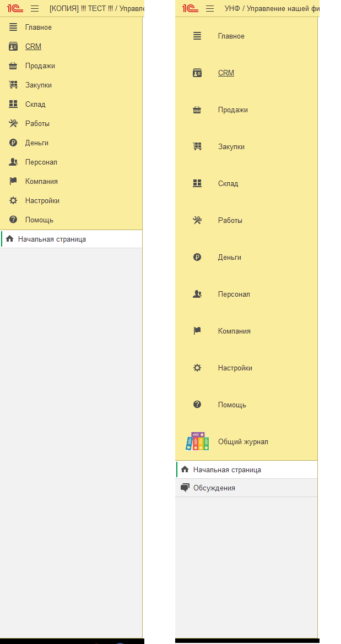Screen dimensions: 341x644
Task: Open CRM section link in УНФ window
Action: 226,73
